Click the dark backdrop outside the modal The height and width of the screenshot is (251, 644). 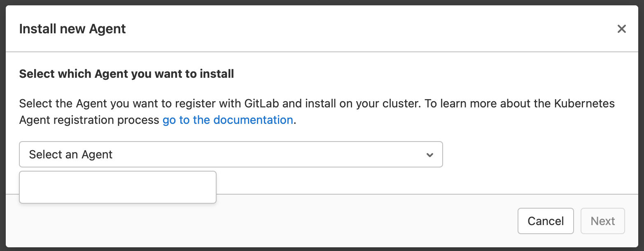pos(321,2)
